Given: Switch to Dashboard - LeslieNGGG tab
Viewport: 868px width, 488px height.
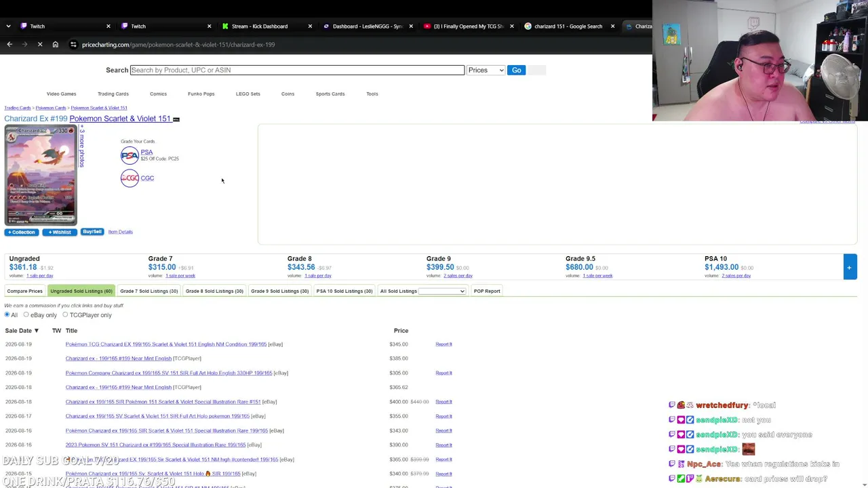Looking at the screenshot, I should (x=368, y=26).
